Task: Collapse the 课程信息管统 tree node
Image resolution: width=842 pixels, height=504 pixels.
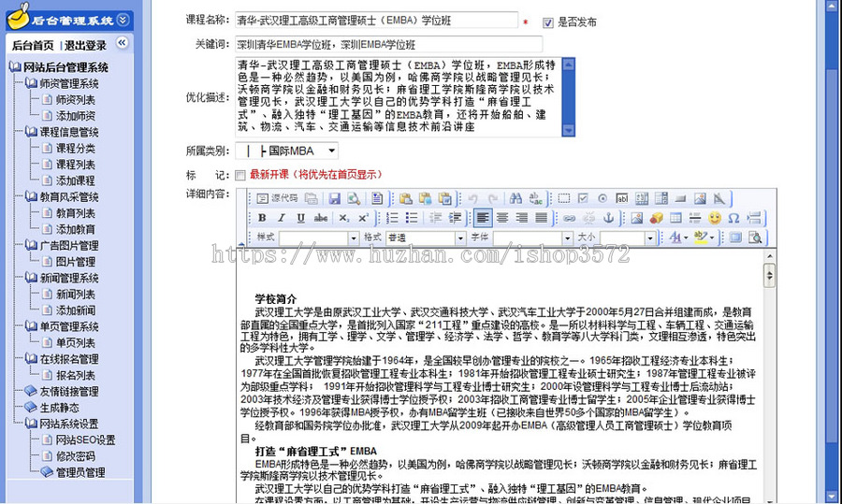Action: pyautogui.click(x=31, y=132)
